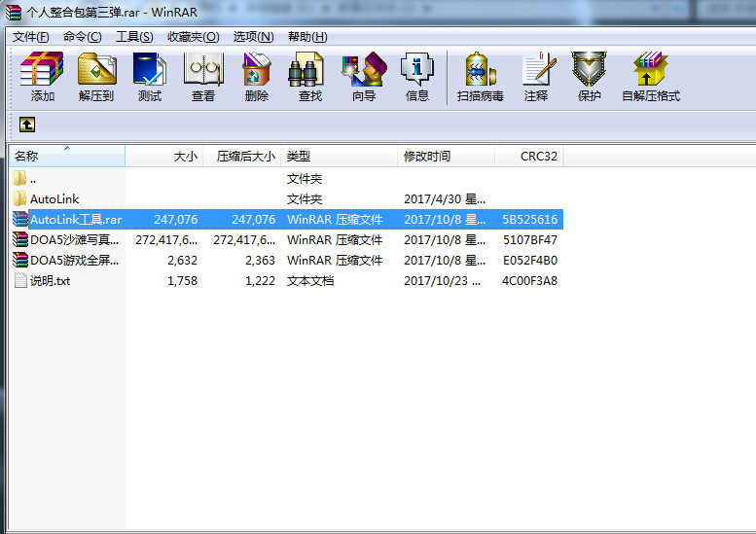The width and height of the screenshot is (756, 534).
Task: Open the Commands (命令) menu
Action: 82,37
